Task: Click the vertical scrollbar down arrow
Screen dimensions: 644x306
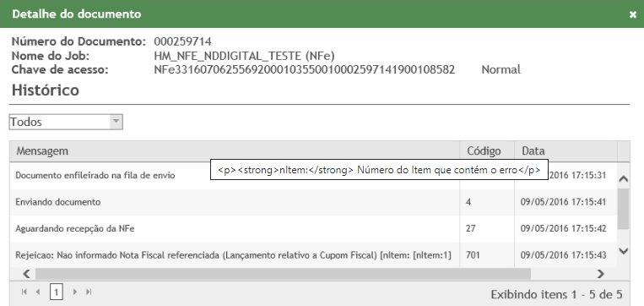Action: (x=624, y=250)
